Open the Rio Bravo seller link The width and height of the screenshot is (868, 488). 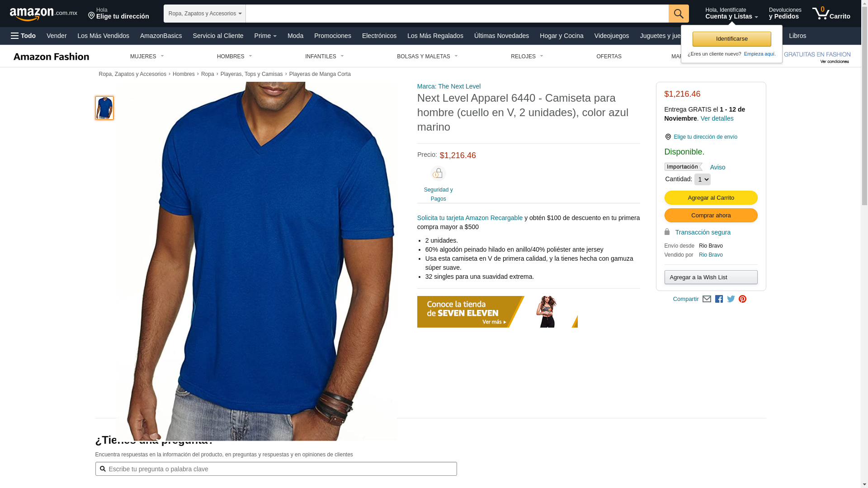click(x=711, y=255)
